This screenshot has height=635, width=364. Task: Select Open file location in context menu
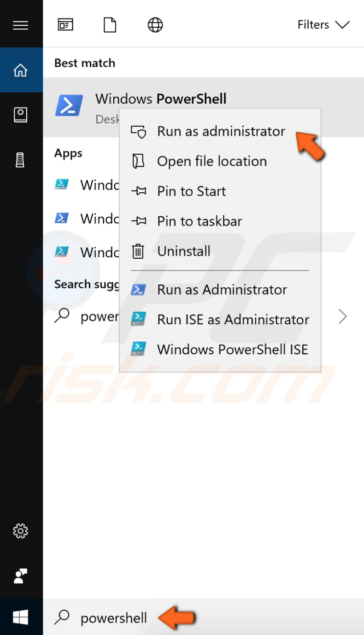click(x=212, y=161)
